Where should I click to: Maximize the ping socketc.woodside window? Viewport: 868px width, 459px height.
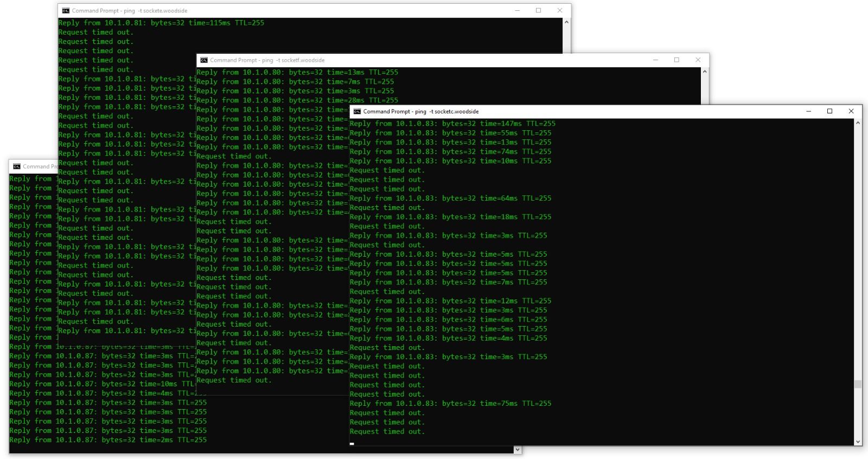829,111
